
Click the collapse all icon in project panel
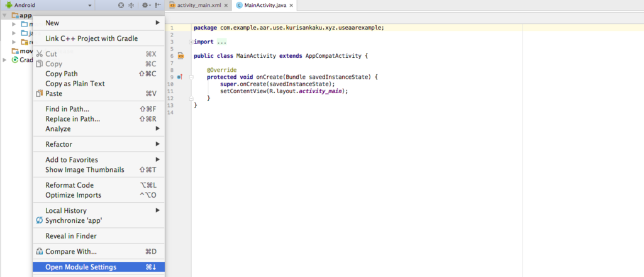pos(131,5)
